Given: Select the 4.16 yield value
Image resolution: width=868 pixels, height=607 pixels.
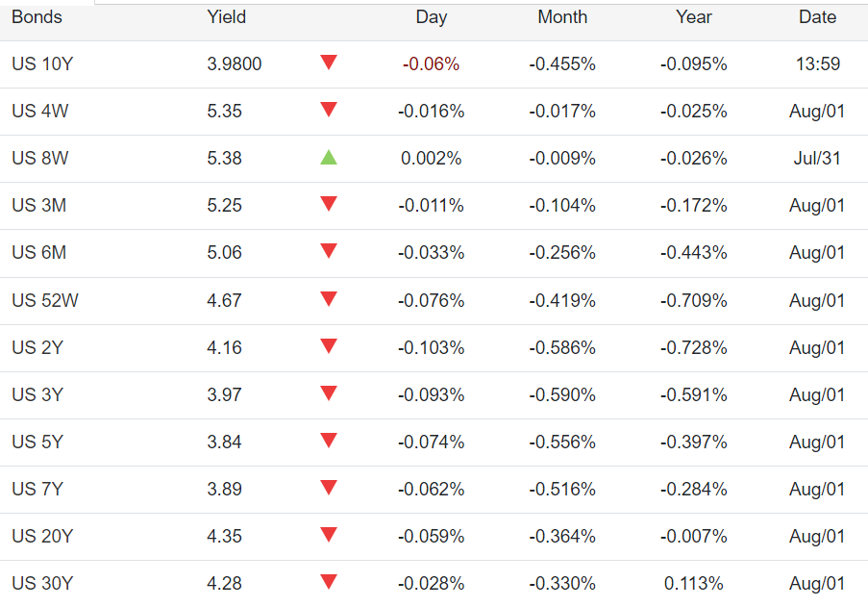Looking at the screenshot, I should (x=224, y=347).
